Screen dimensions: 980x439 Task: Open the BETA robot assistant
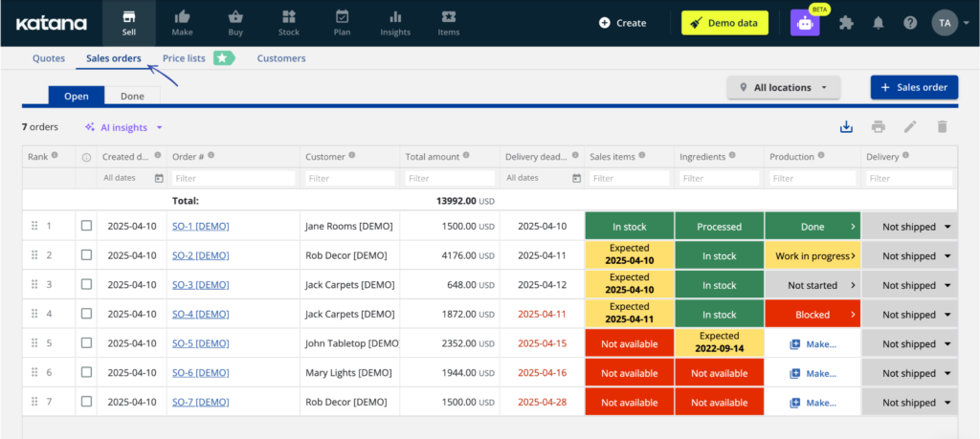[x=804, y=23]
